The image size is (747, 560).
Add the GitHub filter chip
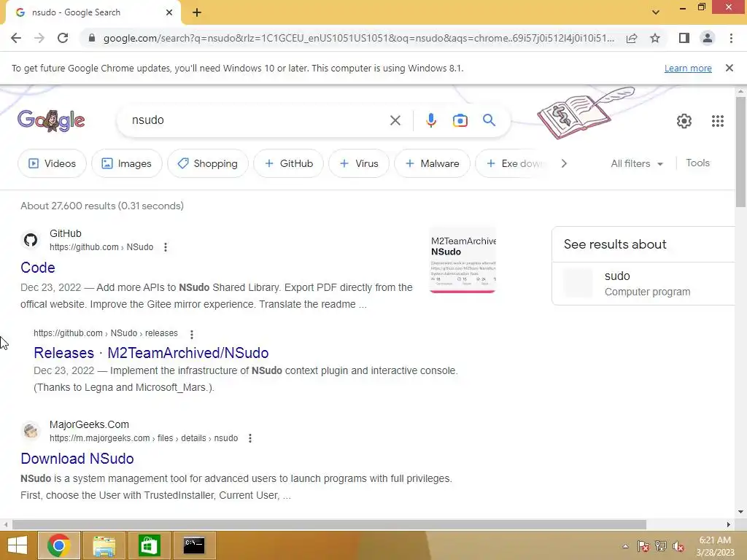click(289, 163)
